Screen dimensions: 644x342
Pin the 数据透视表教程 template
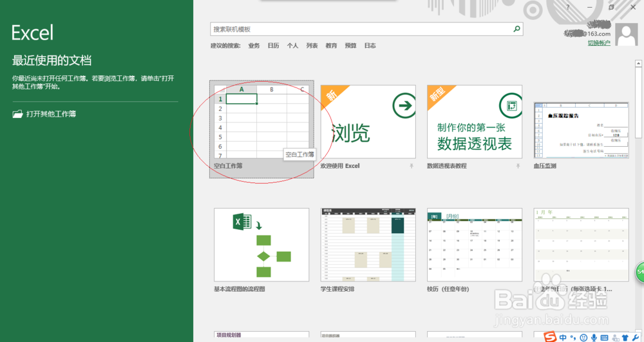518,166
